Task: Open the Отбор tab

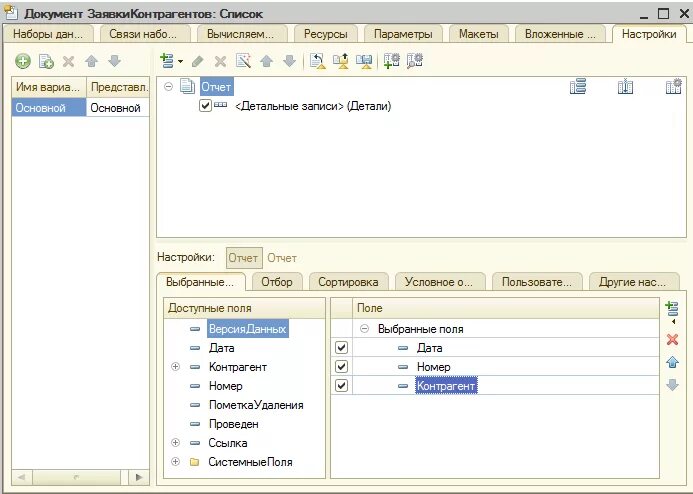Action: coord(277,282)
